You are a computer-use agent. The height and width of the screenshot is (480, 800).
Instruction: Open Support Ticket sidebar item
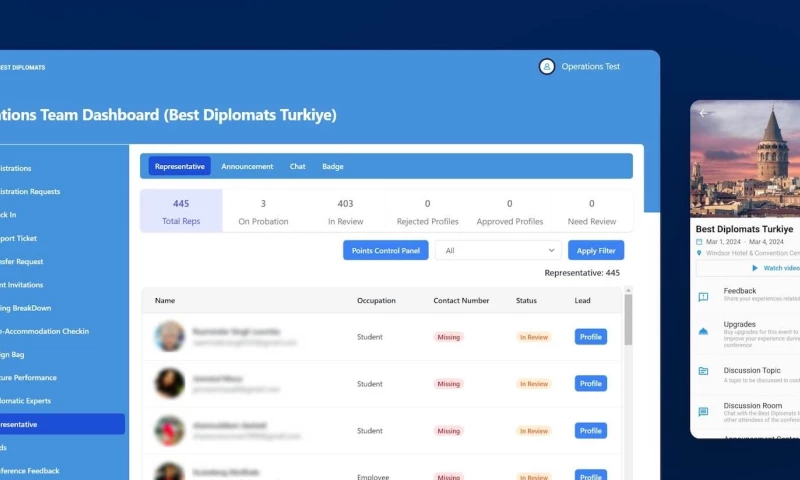coord(18,238)
